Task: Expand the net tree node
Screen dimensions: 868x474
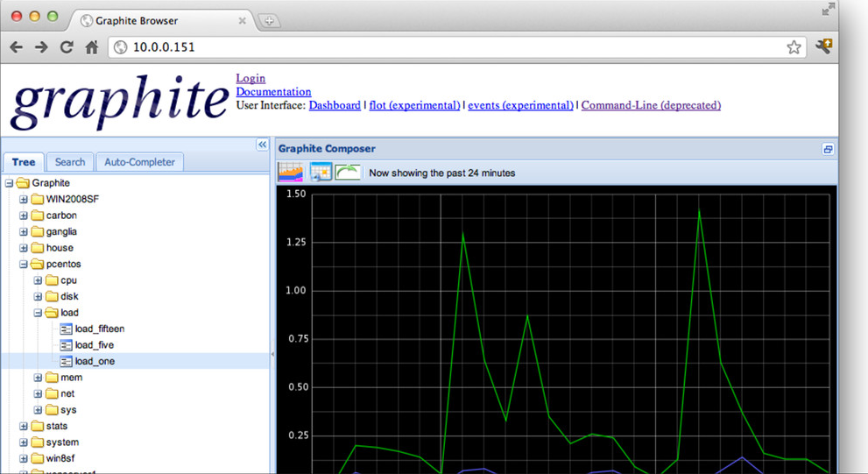Action: (38, 393)
